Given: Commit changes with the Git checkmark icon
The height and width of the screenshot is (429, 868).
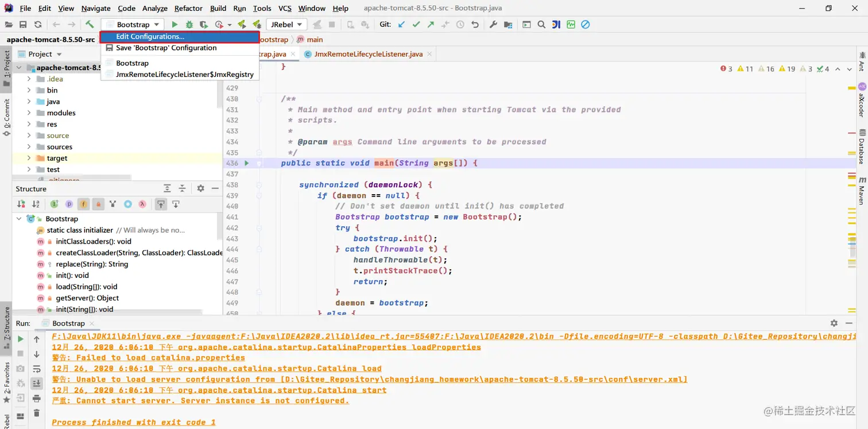Looking at the screenshot, I should pos(416,25).
